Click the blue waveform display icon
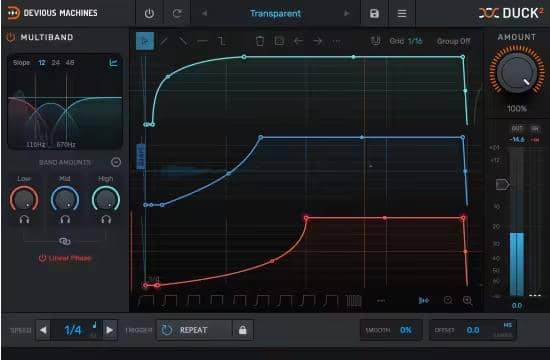The height and width of the screenshot is (360, 550). tap(424, 300)
